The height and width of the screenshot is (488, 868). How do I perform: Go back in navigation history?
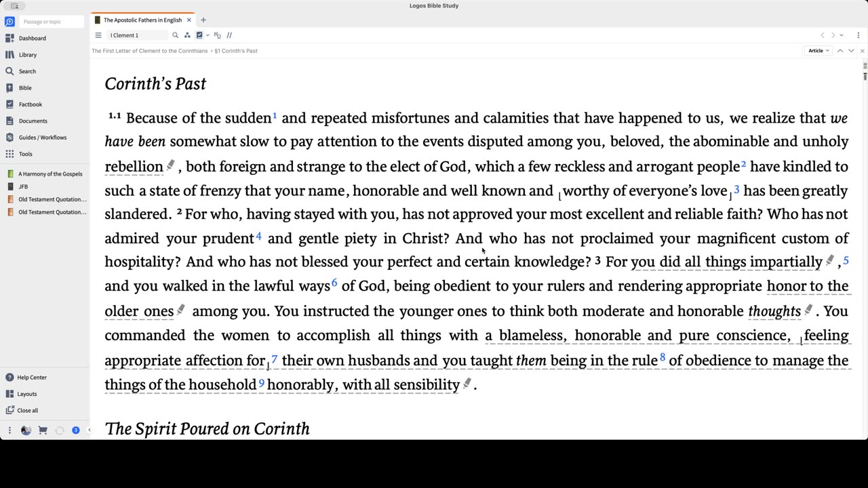click(823, 35)
